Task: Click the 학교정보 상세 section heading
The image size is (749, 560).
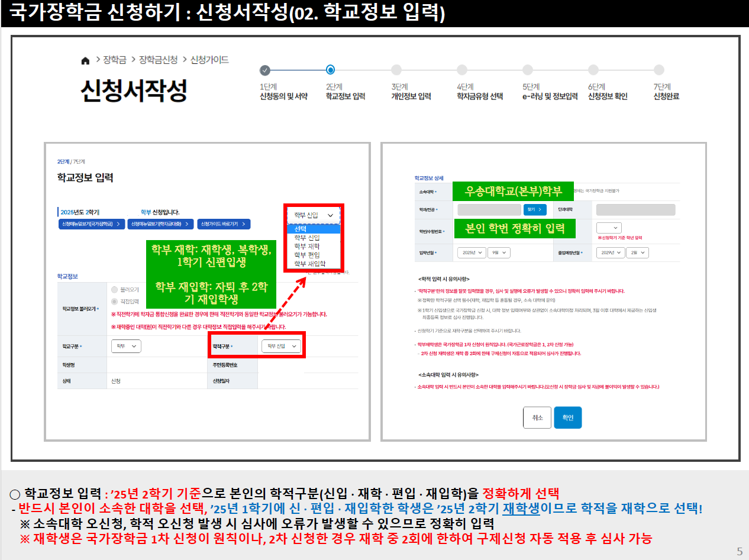Action: 429,177
